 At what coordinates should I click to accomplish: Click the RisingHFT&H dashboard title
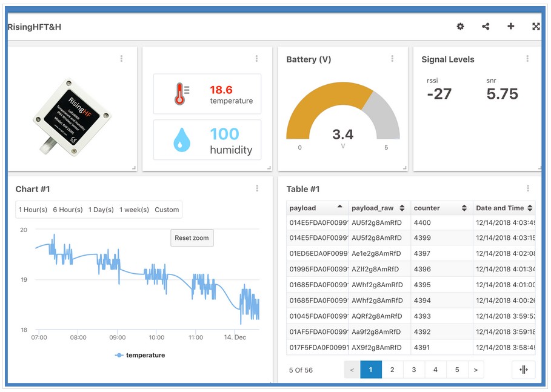(35, 27)
